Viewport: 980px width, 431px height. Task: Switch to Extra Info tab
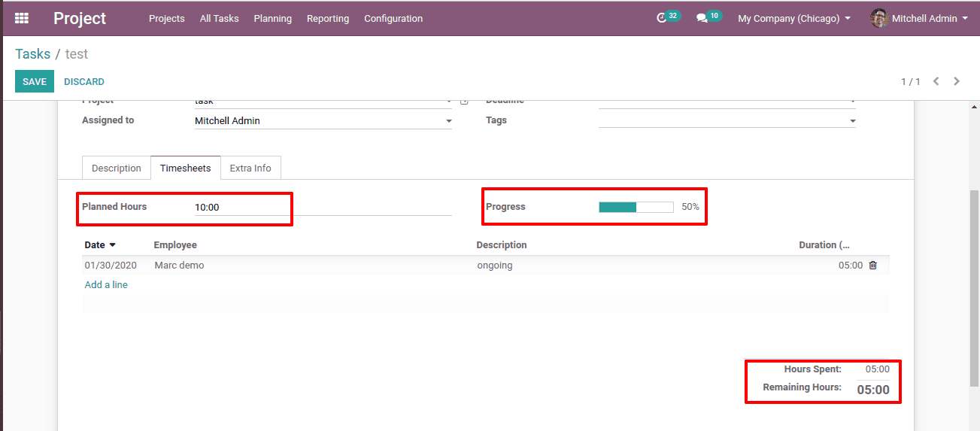pyautogui.click(x=250, y=168)
